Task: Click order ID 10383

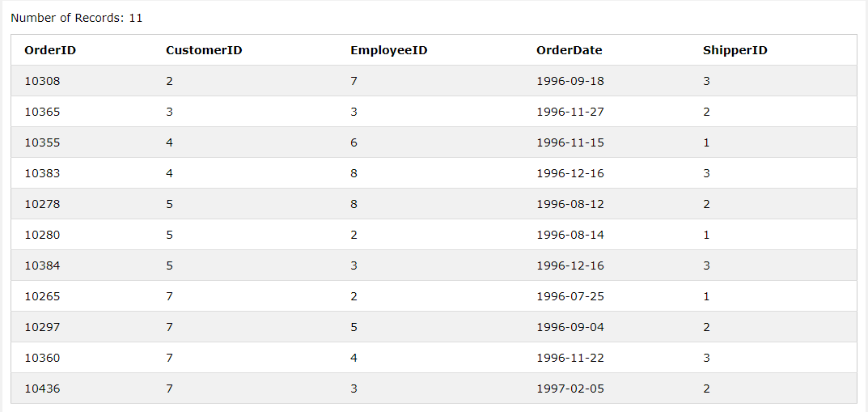Action: 42,173
